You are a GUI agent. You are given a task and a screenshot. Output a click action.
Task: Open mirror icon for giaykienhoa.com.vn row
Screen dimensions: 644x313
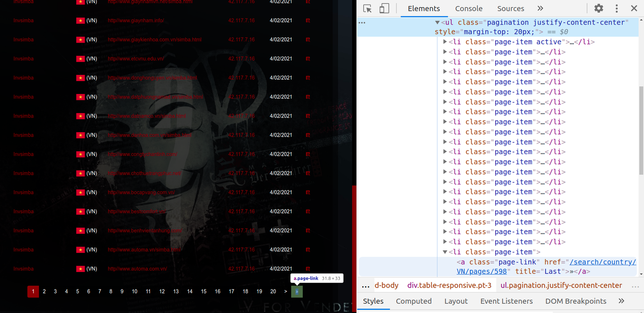(308, 40)
